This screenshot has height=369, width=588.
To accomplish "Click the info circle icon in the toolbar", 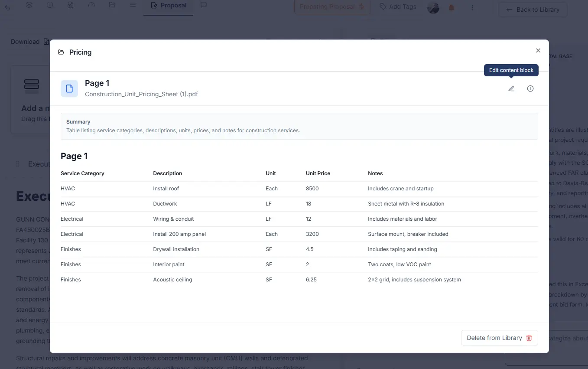I will click(50, 6).
